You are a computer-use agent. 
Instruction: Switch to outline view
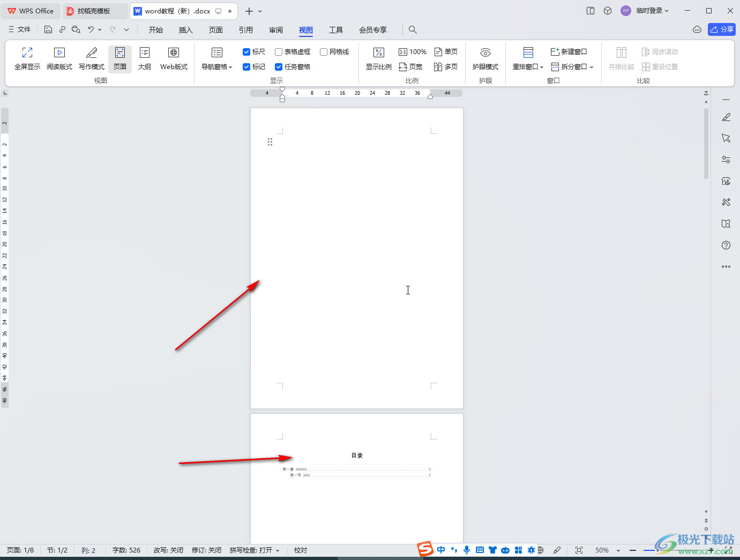(145, 59)
